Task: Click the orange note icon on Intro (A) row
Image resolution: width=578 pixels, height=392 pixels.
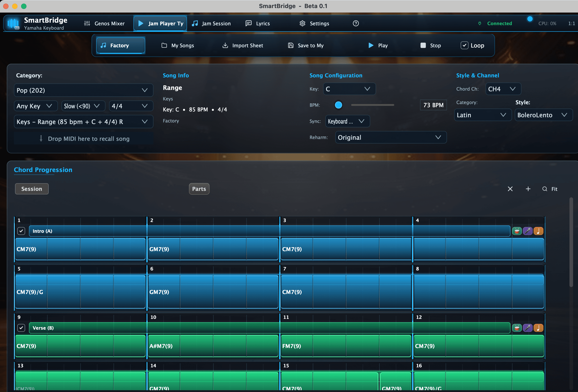Action: click(538, 231)
